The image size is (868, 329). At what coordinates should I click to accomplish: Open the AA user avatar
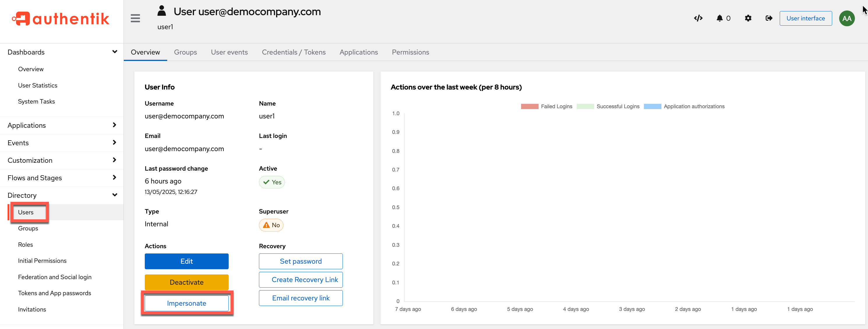pos(846,18)
